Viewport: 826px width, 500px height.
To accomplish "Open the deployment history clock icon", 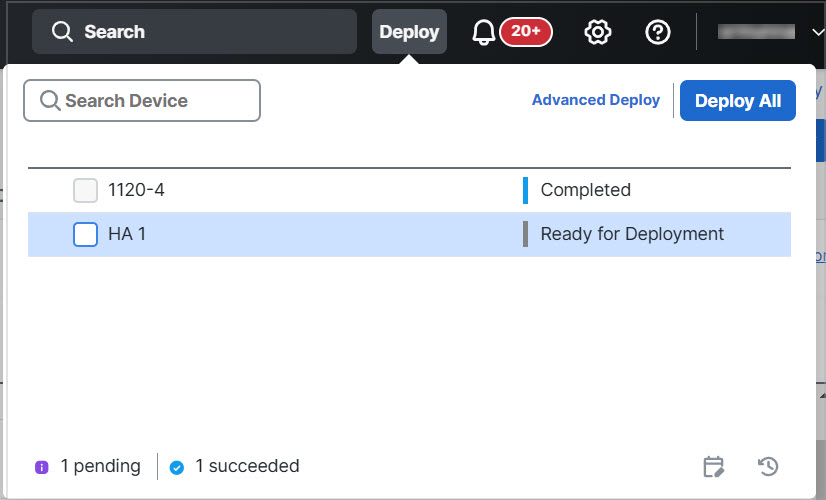I will click(768, 466).
